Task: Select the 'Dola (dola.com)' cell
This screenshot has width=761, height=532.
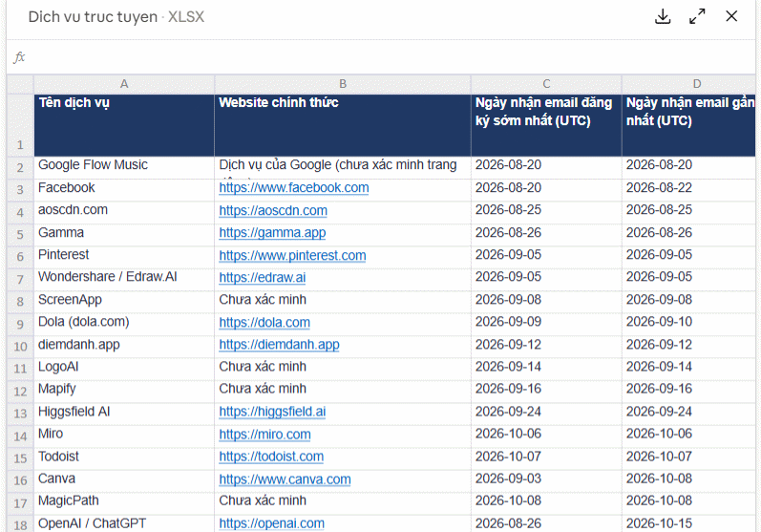Action: click(x=124, y=324)
